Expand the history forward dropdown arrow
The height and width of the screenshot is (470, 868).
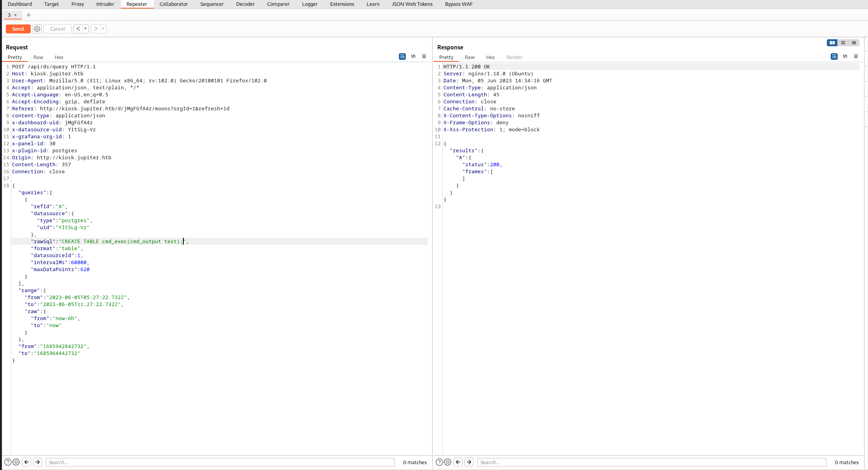(x=103, y=29)
